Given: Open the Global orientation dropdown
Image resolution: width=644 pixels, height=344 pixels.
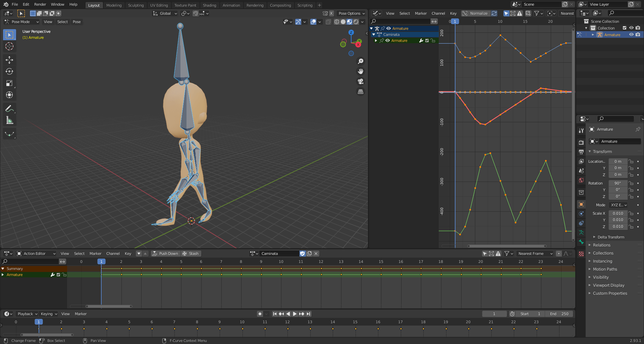Looking at the screenshot, I should click(165, 13).
